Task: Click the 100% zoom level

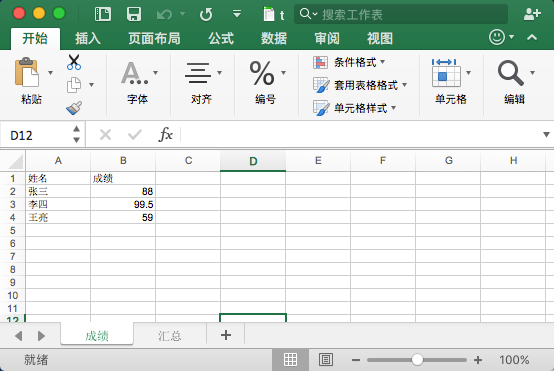Action: pos(514,360)
